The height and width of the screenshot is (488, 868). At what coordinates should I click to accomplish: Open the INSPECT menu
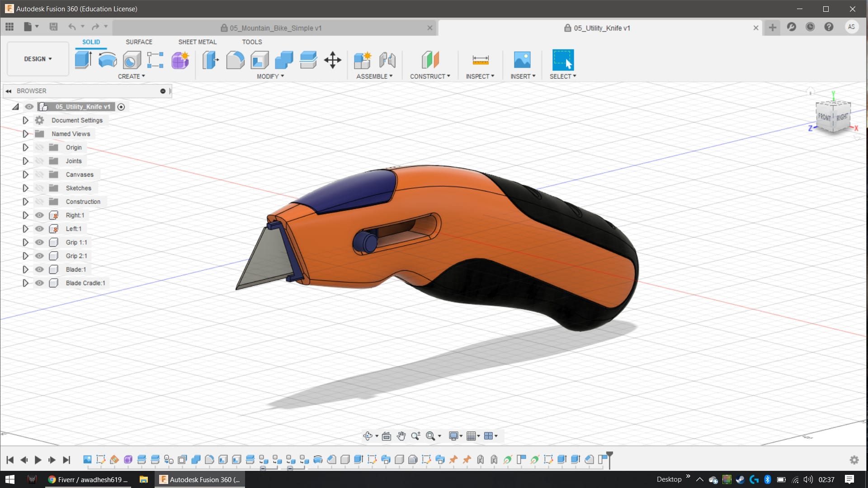(480, 76)
